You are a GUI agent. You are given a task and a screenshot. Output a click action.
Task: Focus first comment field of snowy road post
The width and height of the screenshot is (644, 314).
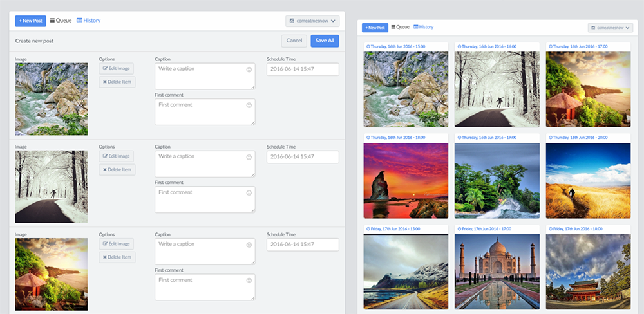pyautogui.click(x=205, y=199)
